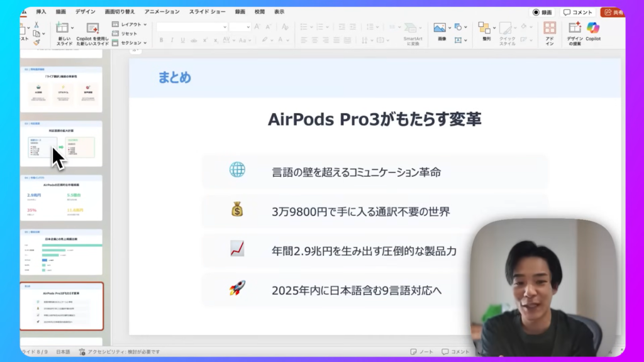Add a new slide with 新しいスライド icon
Screen dimensions: 644x362
pos(62,28)
